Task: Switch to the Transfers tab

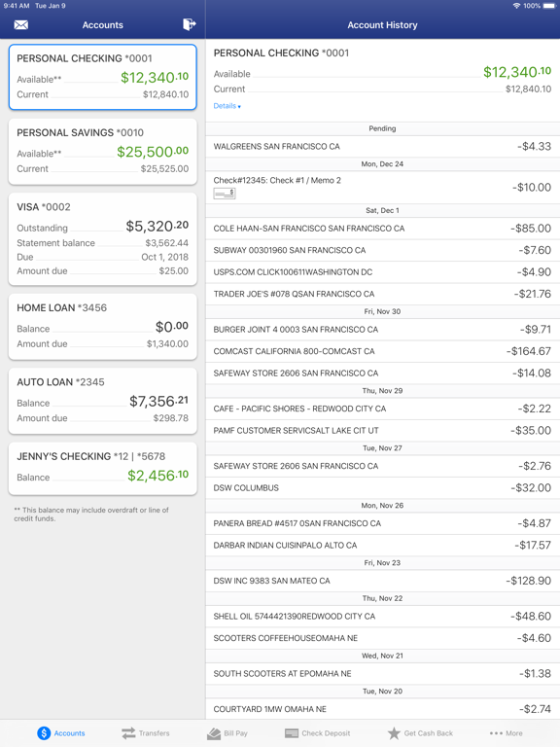Action: [x=145, y=733]
